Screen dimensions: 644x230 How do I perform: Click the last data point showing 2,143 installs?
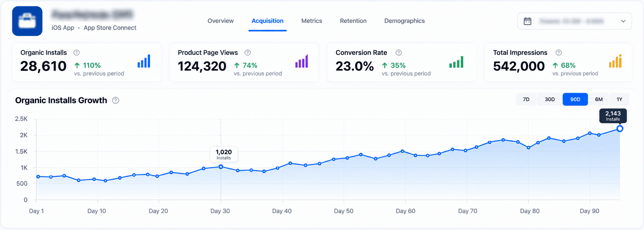pyautogui.click(x=620, y=128)
